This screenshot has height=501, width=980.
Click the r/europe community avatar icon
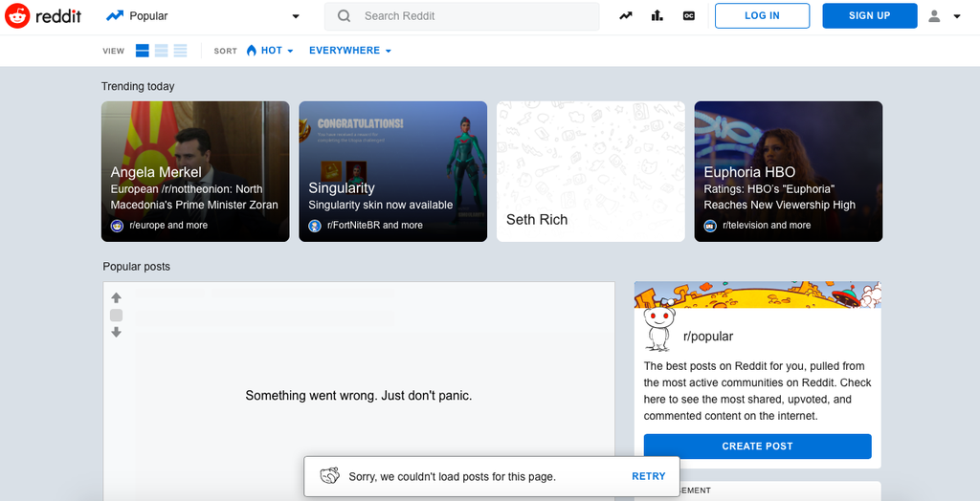(x=117, y=226)
